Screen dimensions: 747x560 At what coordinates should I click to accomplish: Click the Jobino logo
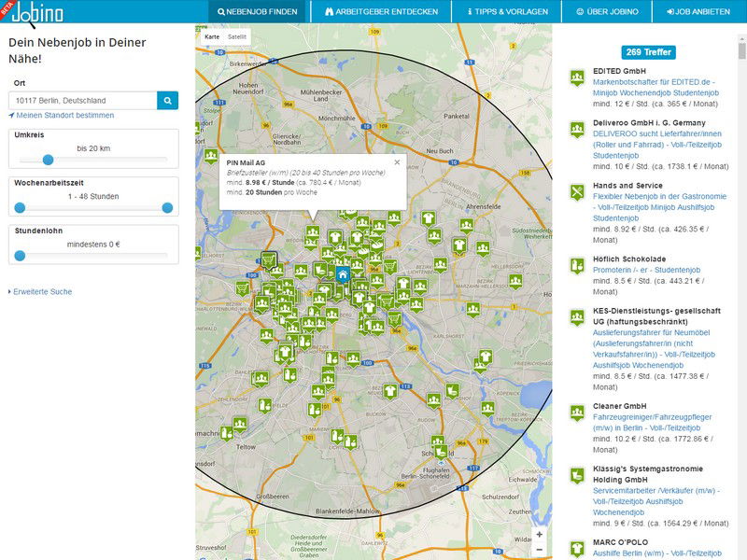37,12
